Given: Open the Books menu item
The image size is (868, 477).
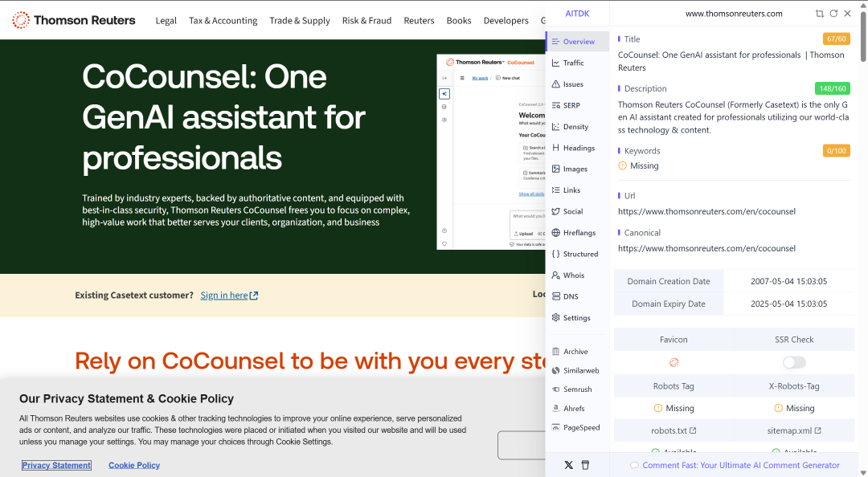Looking at the screenshot, I should 459,20.
